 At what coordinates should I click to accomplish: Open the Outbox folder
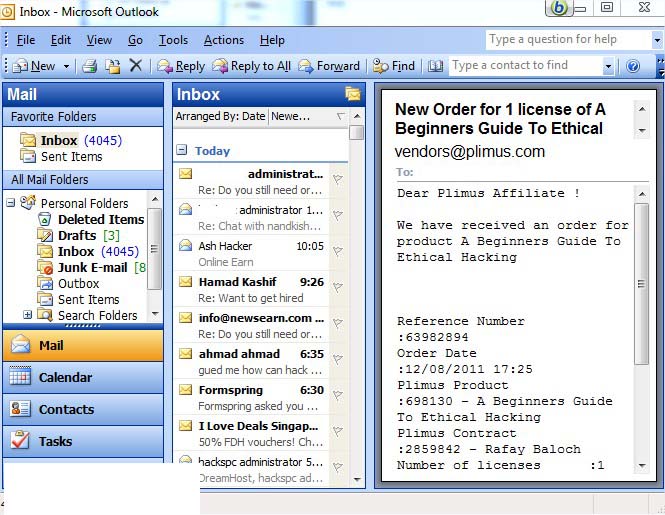(68, 283)
